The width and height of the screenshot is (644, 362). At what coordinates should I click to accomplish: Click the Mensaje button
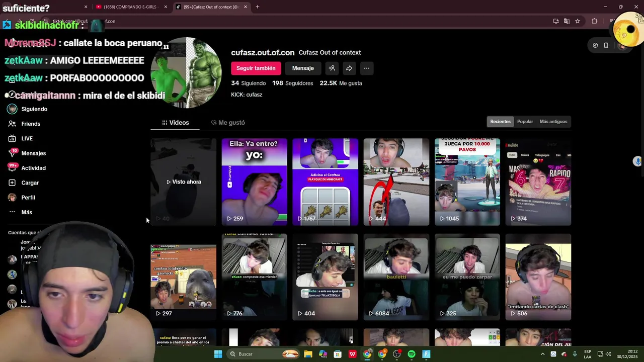[303, 68]
